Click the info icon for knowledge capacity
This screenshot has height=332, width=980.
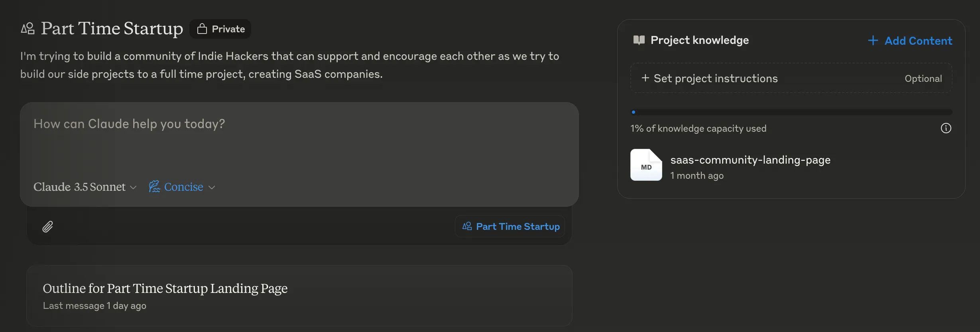click(946, 128)
